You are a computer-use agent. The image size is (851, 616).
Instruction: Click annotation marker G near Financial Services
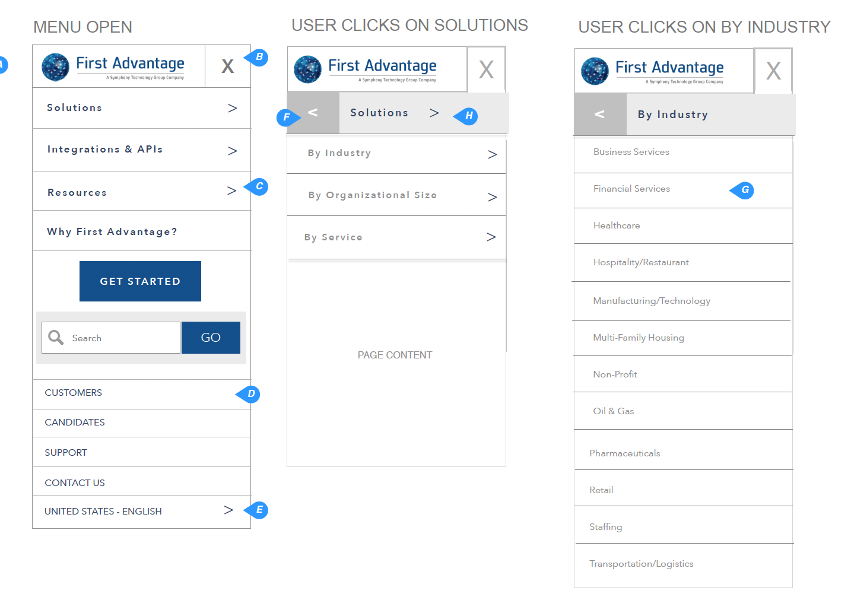point(744,190)
